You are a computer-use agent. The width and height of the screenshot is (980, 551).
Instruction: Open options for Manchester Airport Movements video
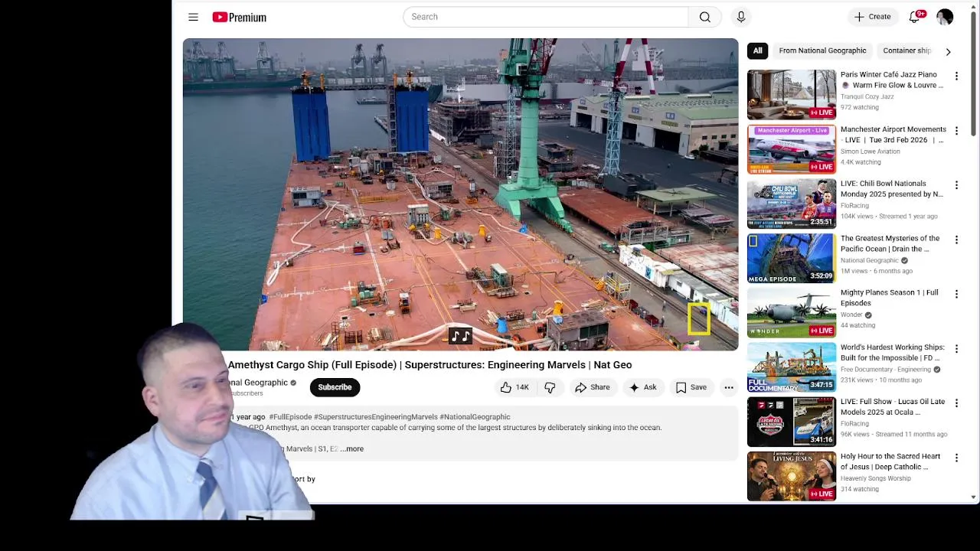(x=956, y=131)
